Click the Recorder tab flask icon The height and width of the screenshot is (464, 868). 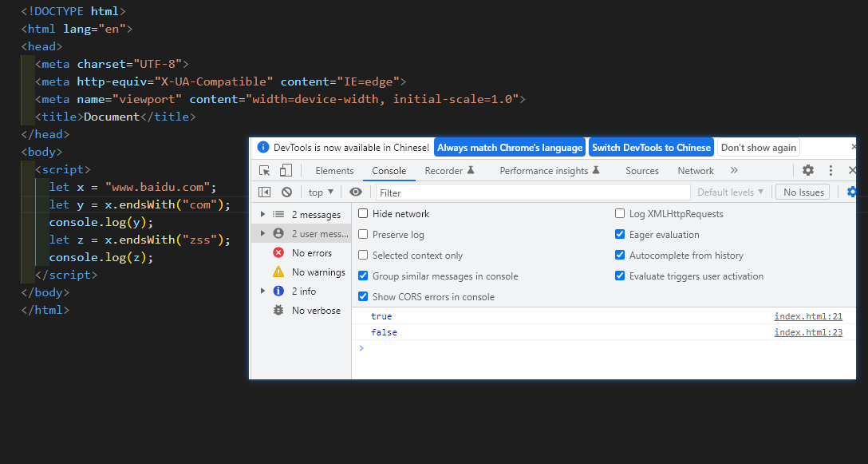click(471, 170)
